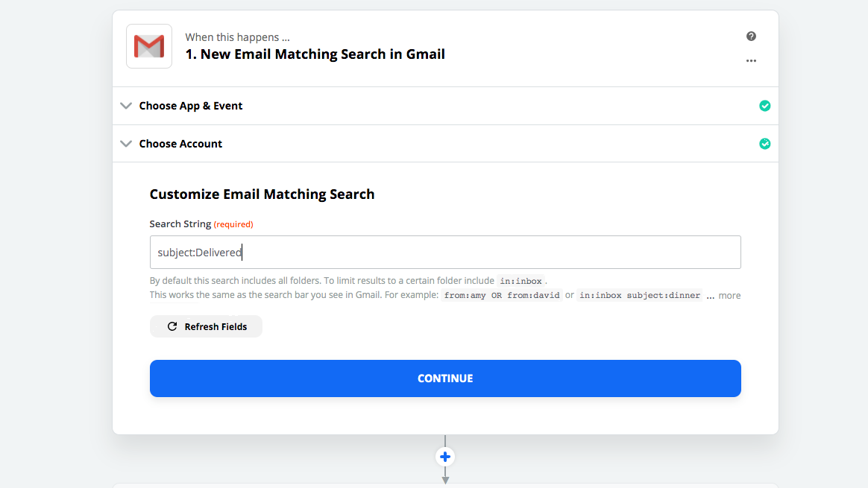Expand the Choose Account chevron
The width and height of the screenshot is (868, 488).
point(126,144)
